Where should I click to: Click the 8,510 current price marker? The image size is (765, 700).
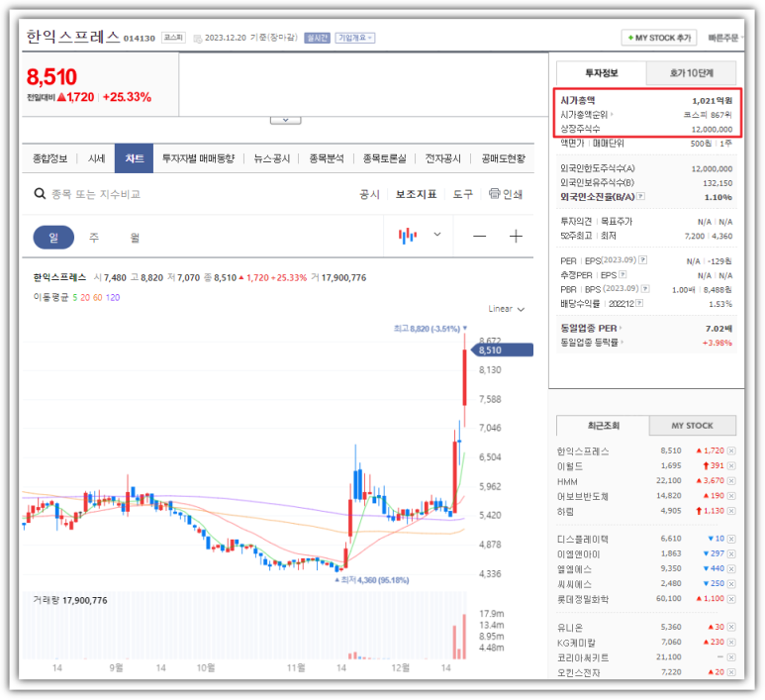(503, 350)
